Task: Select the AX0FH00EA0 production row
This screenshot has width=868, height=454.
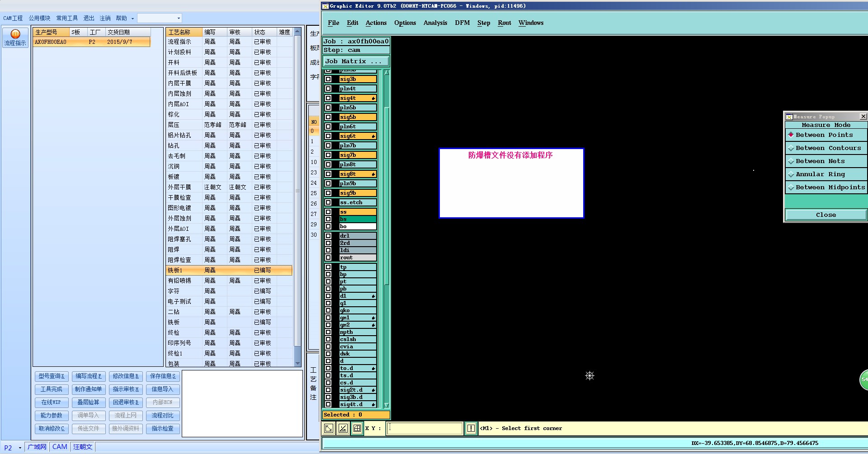Action: 92,42
